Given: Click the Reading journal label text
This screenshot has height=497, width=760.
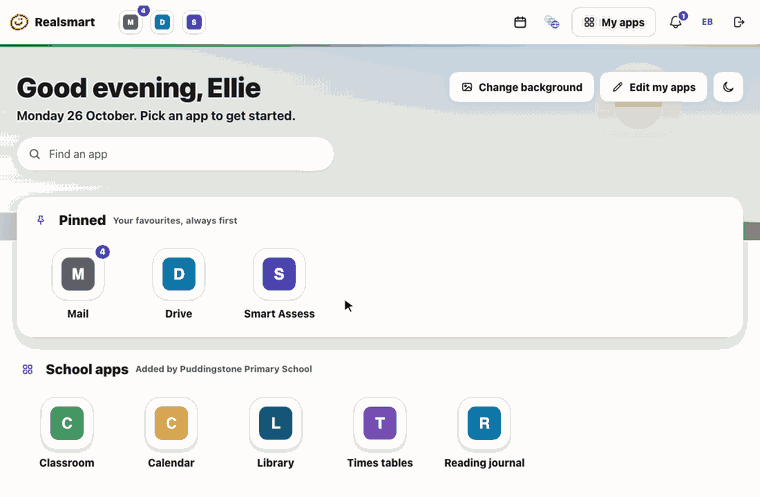Looking at the screenshot, I should coord(484,463).
